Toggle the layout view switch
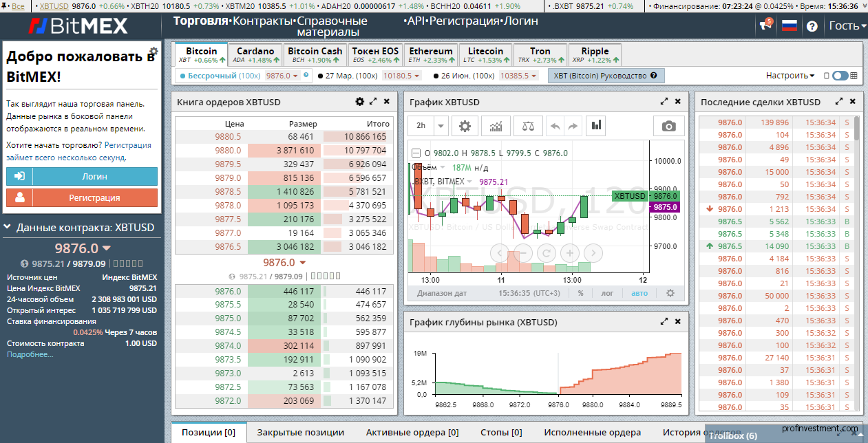Viewport: 868px width, 443px height. tap(840, 76)
